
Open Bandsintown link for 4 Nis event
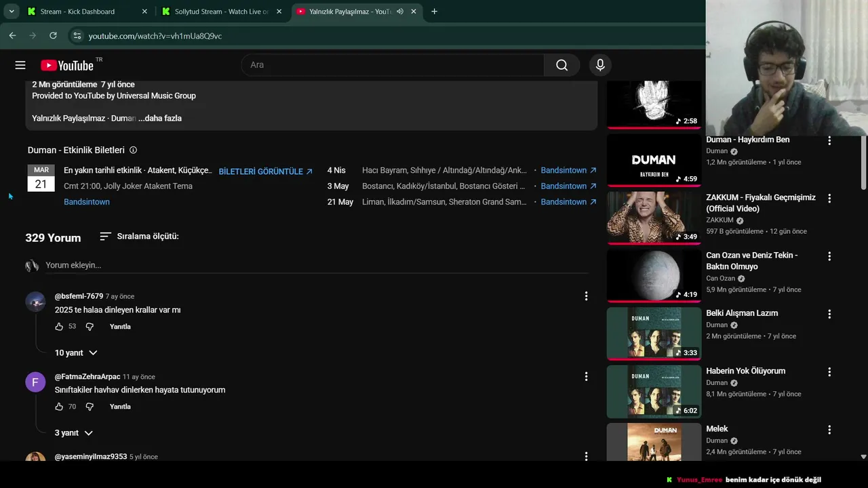568,171
